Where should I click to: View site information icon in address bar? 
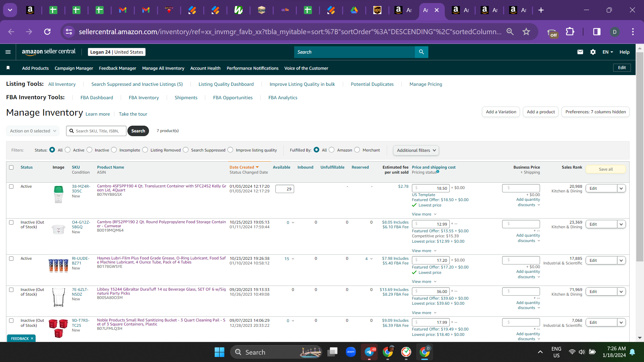click(x=69, y=32)
